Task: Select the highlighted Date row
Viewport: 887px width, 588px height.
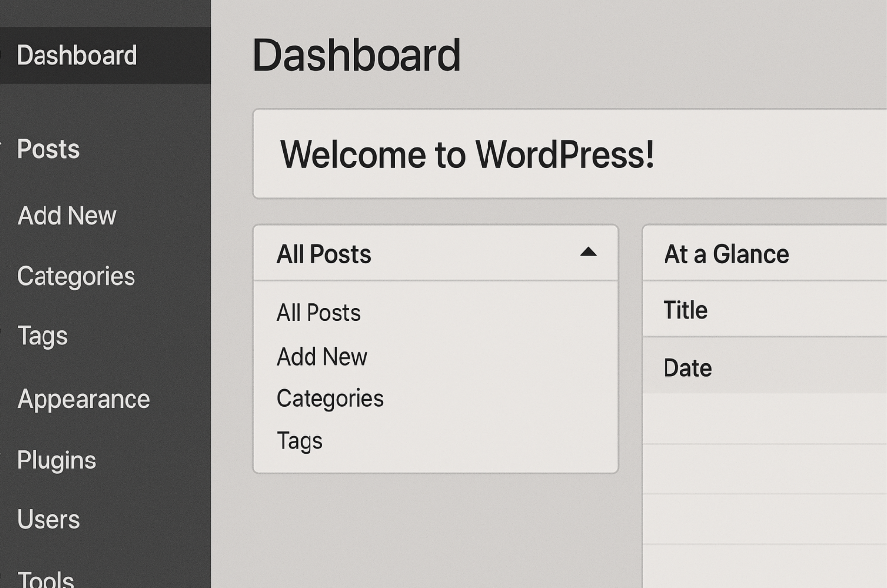Action: coord(687,368)
